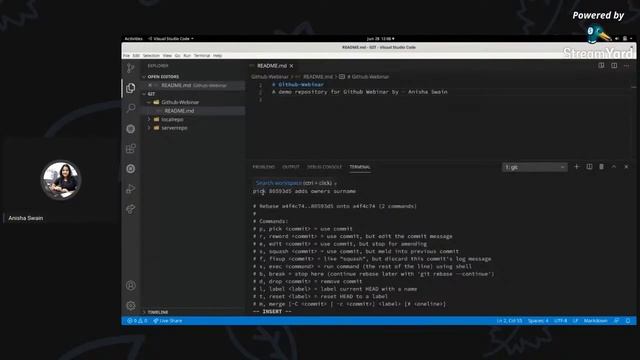Click the Live Share status bar button
This screenshot has height=360, width=640.
[168, 321]
